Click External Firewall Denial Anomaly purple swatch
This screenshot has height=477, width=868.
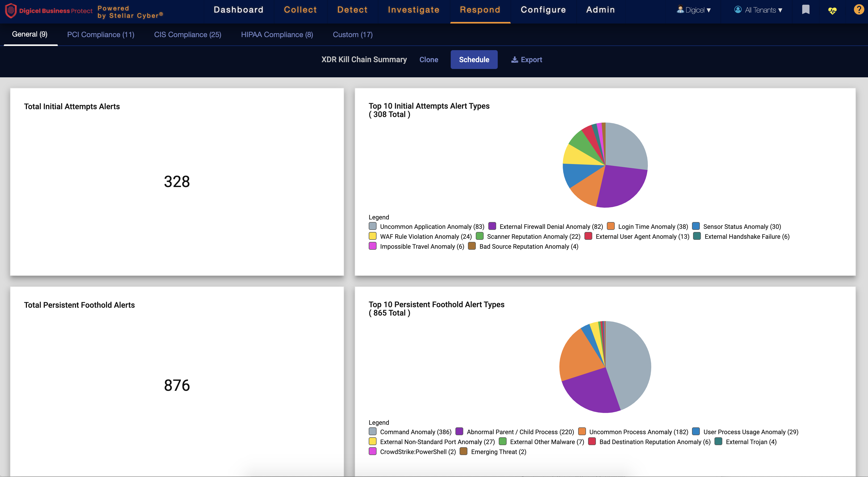tap(492, 226)
